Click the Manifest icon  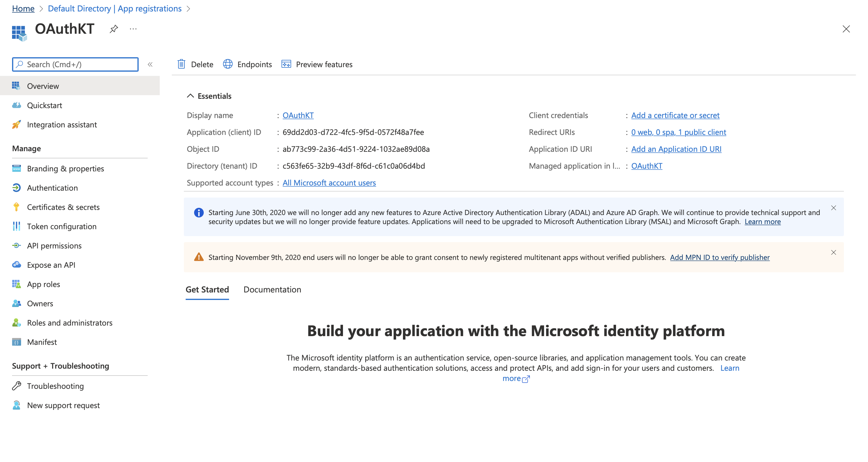[16, 342]
